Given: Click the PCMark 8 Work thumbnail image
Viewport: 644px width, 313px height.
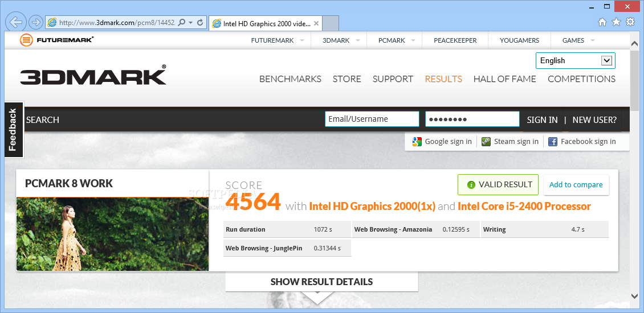Looking at the screenshot, I should (x=112, y=234).
